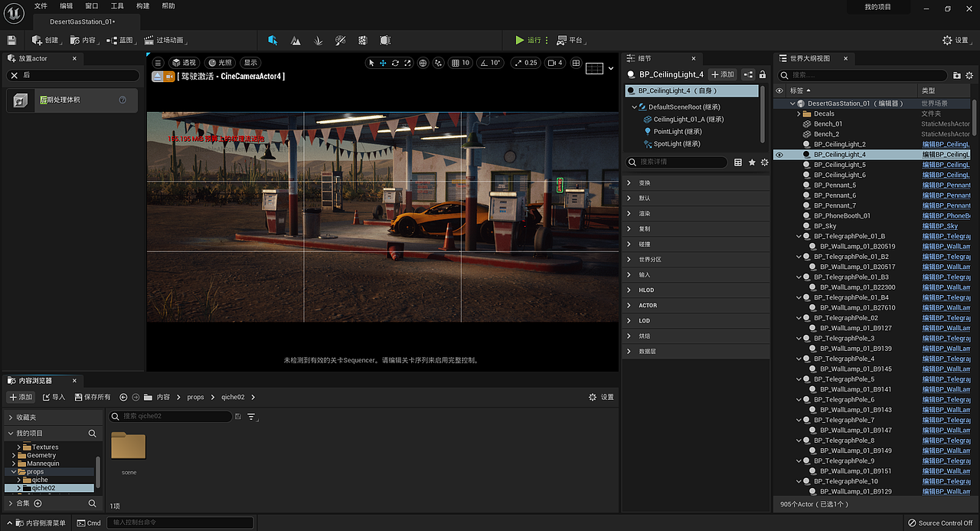Viewport: 980px width, 531px height.
Task: Open the 窗口 menu
Action: pyautogui.click(x=92, y=6)
